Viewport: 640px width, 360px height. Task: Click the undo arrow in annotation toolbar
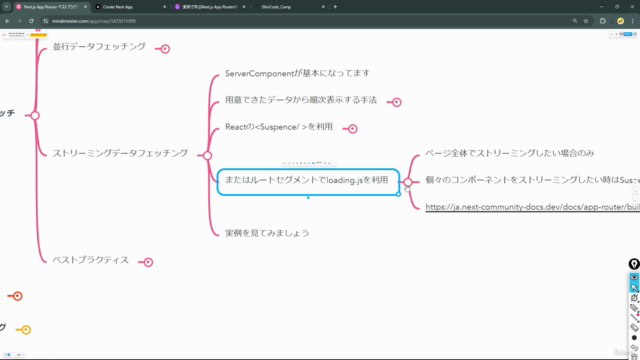point(634,347)
